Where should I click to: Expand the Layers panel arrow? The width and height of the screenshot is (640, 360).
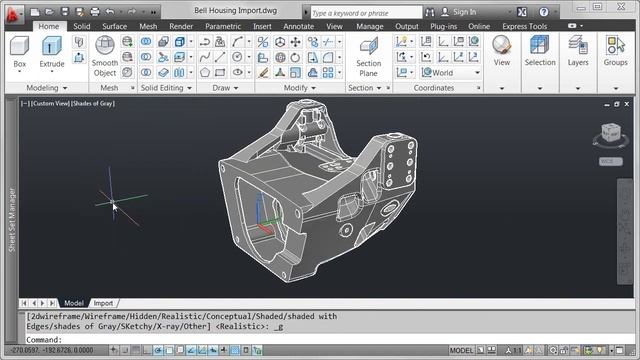578,88
